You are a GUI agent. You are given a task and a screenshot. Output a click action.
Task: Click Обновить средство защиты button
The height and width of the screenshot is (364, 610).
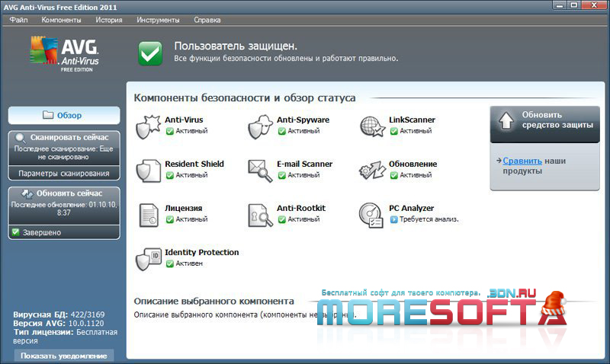544,124
